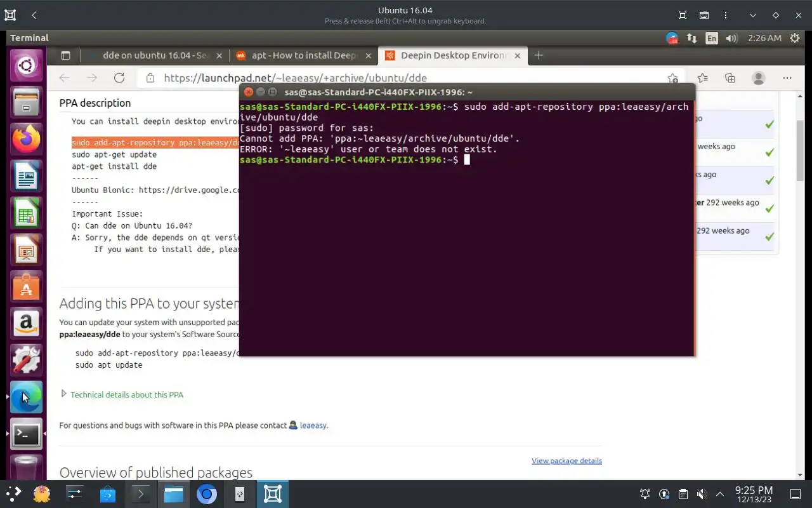Open VM viewer three-dot menu
This screenshot has width=812, height=508.
pyautogui.click(x=726, y=15)
